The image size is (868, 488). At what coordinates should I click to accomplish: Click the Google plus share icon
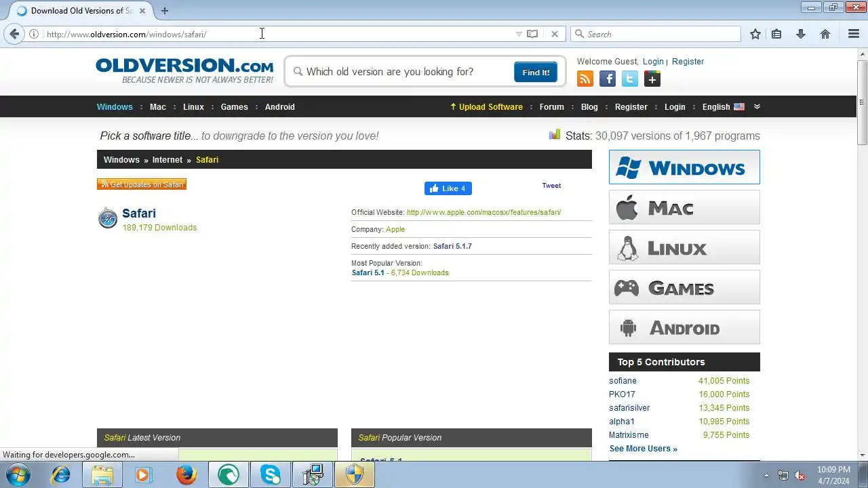click(x=652, y=79)
